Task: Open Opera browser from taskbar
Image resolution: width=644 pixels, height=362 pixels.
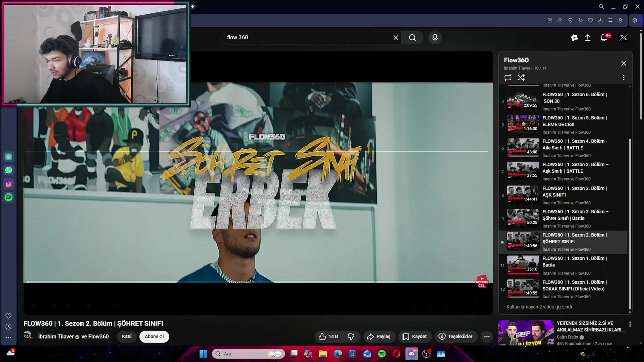Action: tap(397, 354)
